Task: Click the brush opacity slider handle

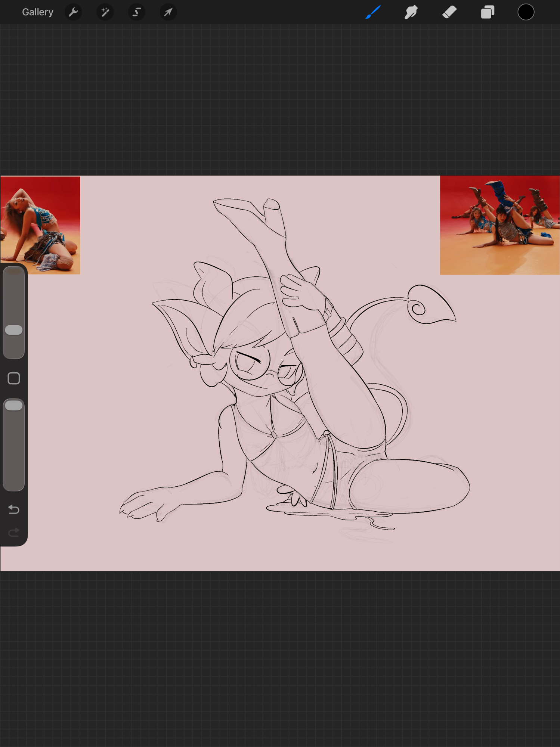Action: coord(14,406)
